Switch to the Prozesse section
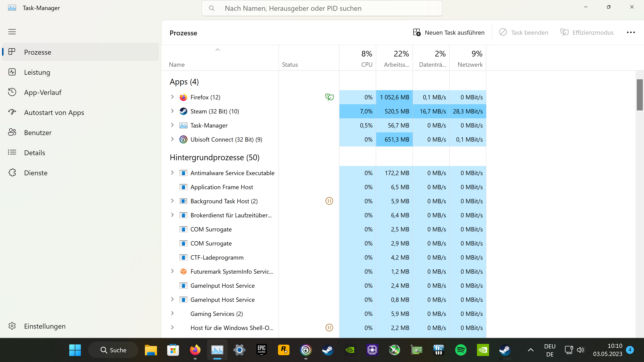This screenshot has height=362, width=644. click(x=38, y=52)
